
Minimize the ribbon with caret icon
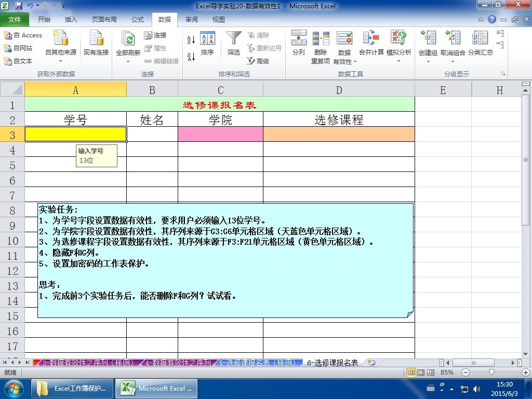tap(481, 20)
